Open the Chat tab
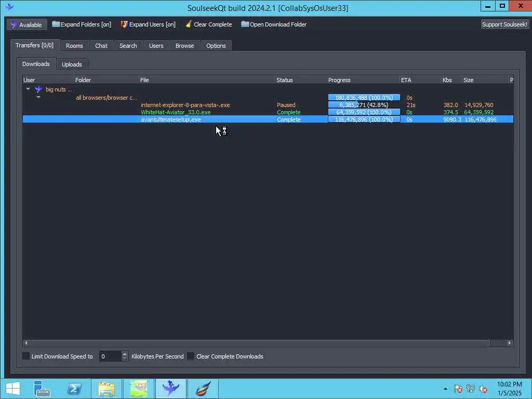Screen dimensions: 532x399 [x=101, y=46]
